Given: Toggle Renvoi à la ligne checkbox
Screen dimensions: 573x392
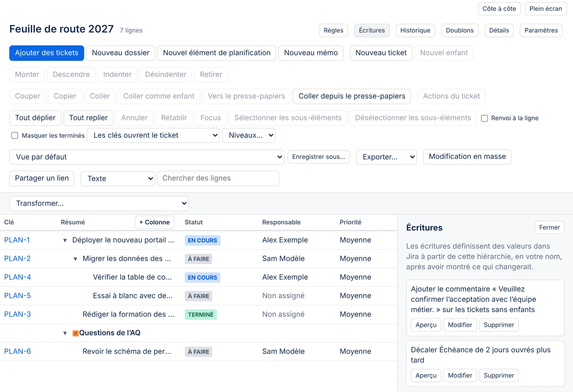Looking at the screenshot, I should coord(484,118).
